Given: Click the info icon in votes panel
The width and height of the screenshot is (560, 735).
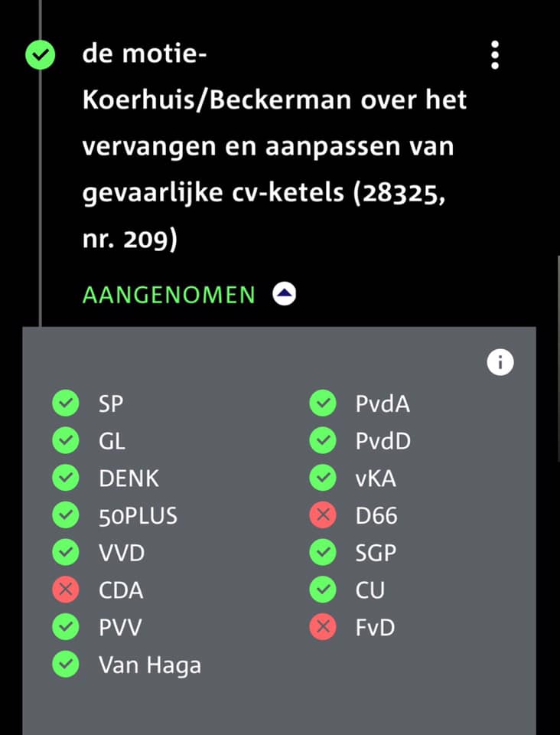Looking at the screenshot, I should 500,362.
